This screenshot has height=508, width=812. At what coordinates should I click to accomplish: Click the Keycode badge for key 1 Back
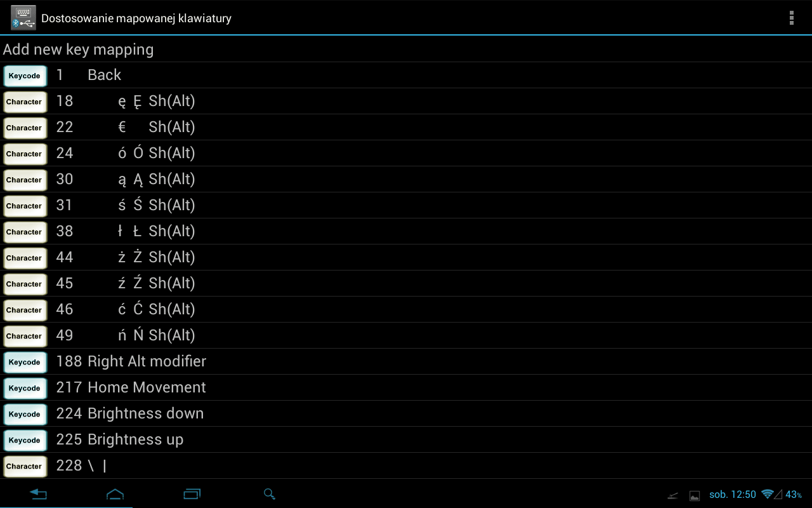(25, 76)
